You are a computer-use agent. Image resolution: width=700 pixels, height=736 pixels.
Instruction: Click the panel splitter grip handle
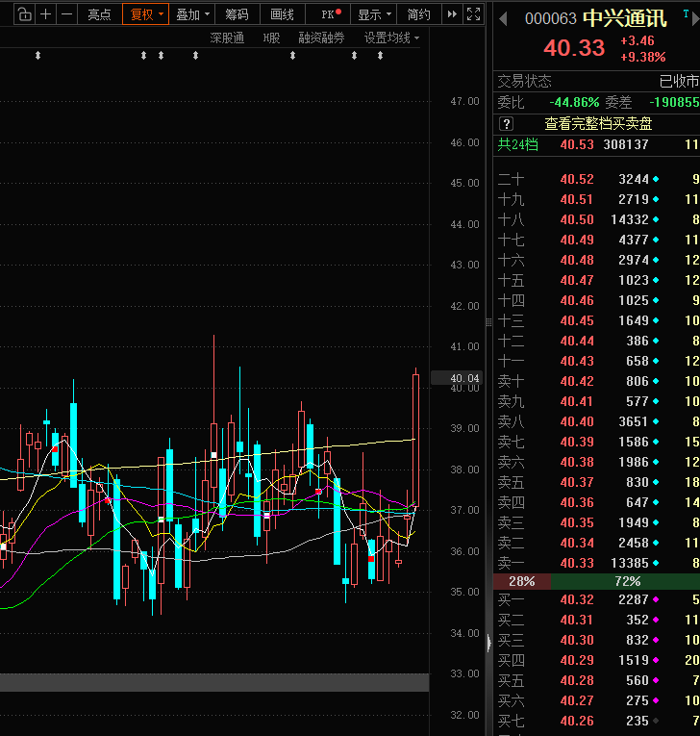tap(488, 322)
